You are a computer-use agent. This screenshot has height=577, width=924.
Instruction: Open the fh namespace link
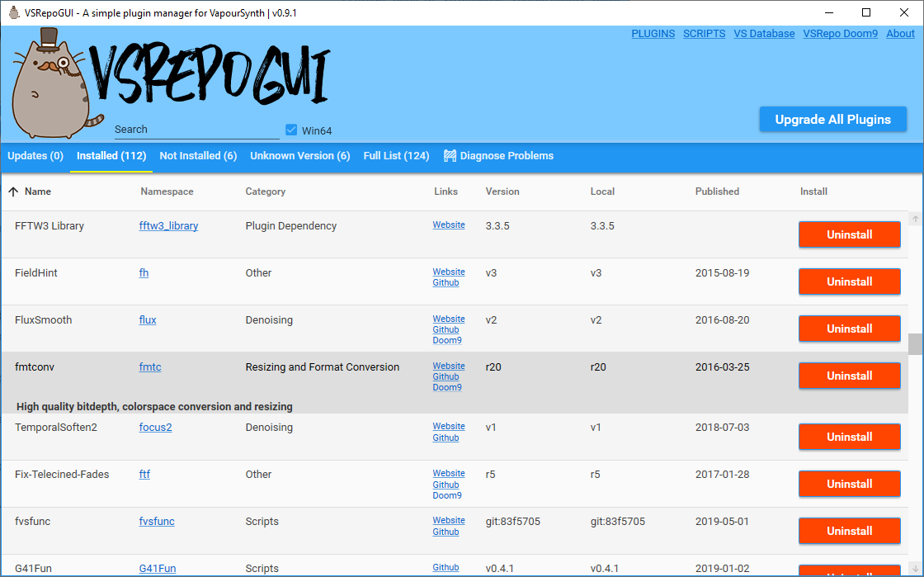point(144,273)
